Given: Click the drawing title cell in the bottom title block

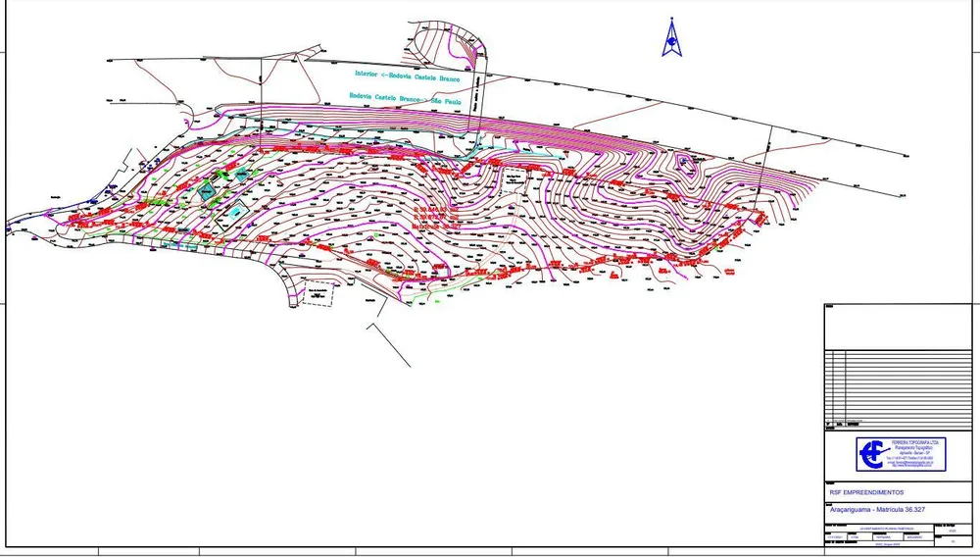Looking at the screenshot, I should coord(878,529).
